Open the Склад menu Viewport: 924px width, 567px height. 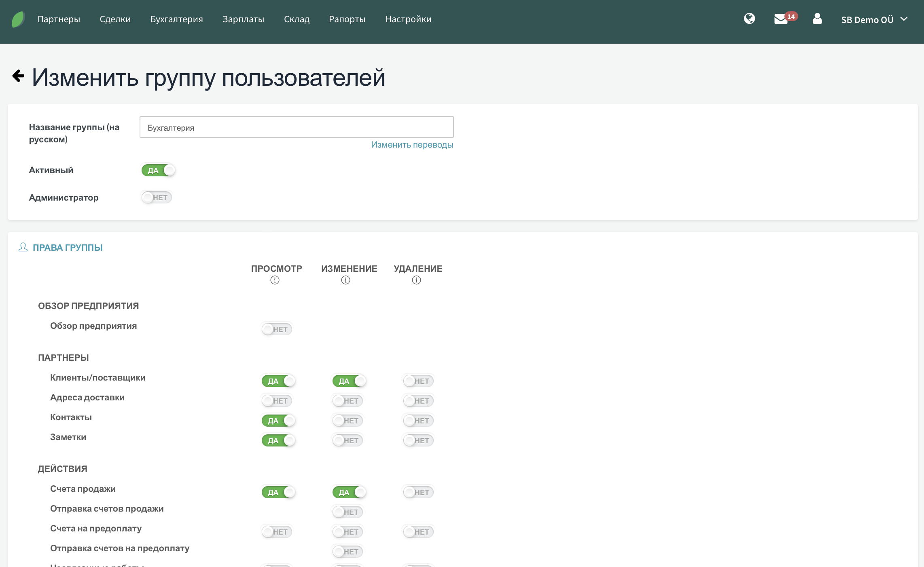[297, 19]
